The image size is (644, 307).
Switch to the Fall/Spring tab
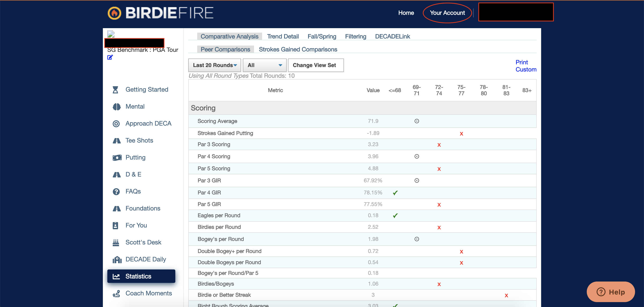(322, 36)
